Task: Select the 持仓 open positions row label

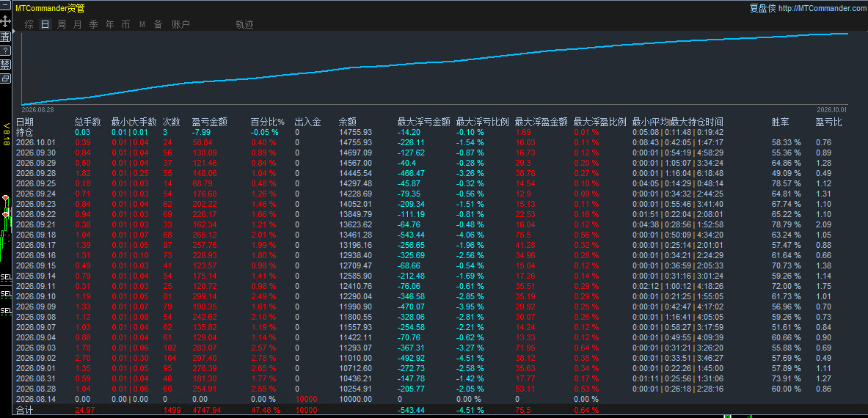Action: 25,132
